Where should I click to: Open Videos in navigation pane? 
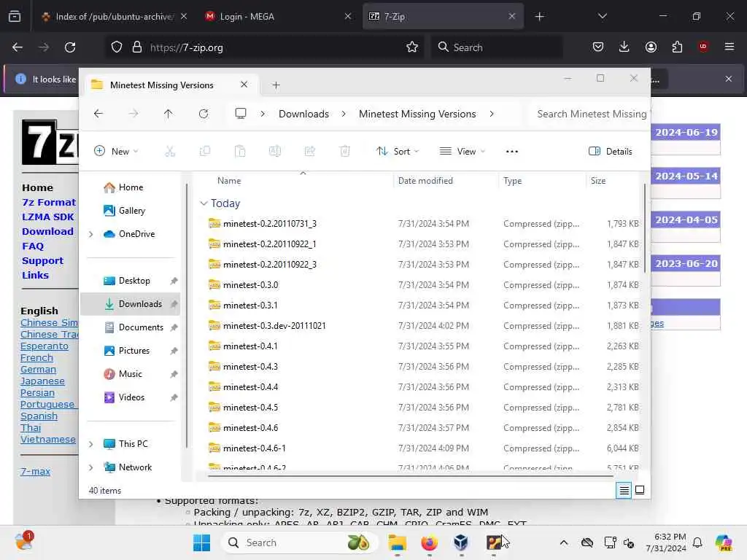pos(131,397)
